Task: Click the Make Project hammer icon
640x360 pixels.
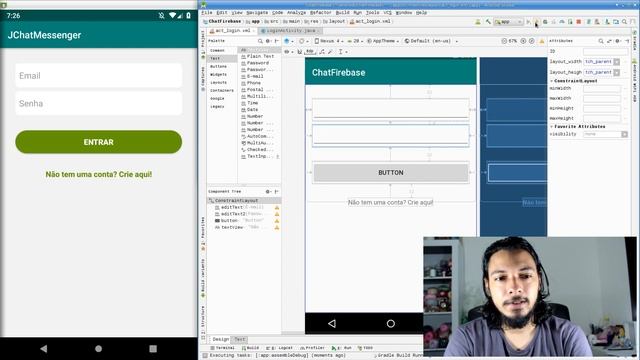Action: click(x=488, y=22)
